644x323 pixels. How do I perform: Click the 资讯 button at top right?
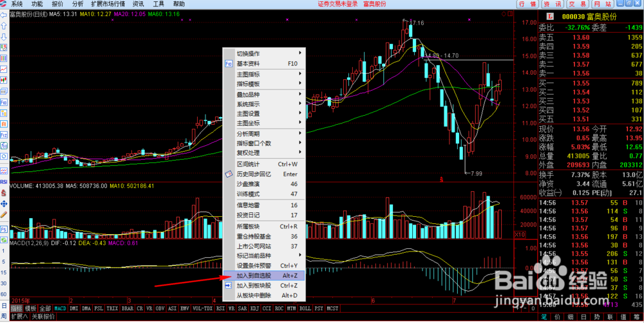coord(553,4)
